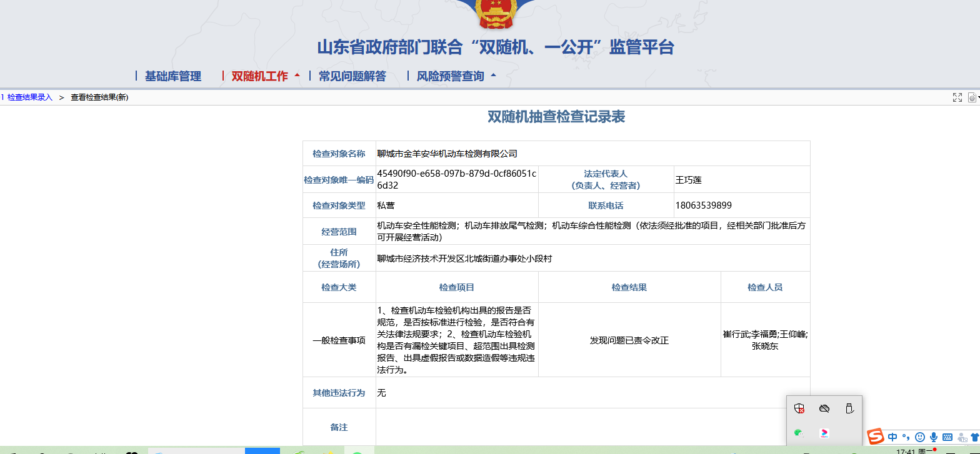This screenshot has height=454, width=980.
Task: Click the Sogou input S logo
Action: 876,437
